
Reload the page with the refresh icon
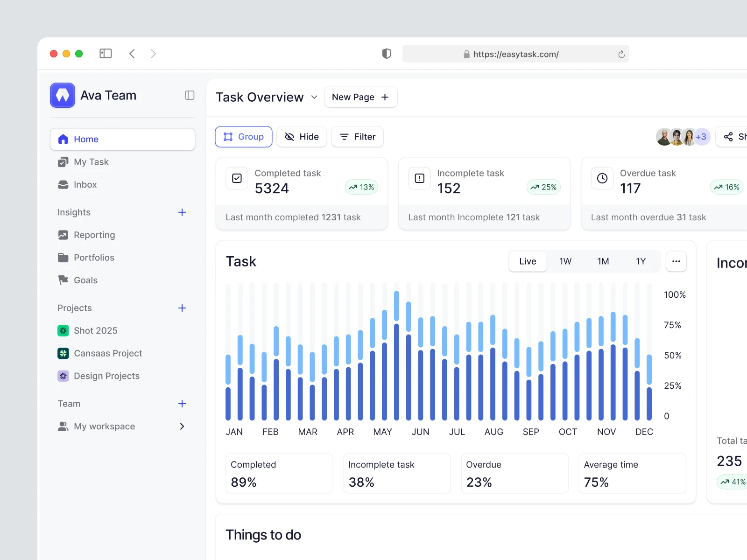tap(621, 54)
